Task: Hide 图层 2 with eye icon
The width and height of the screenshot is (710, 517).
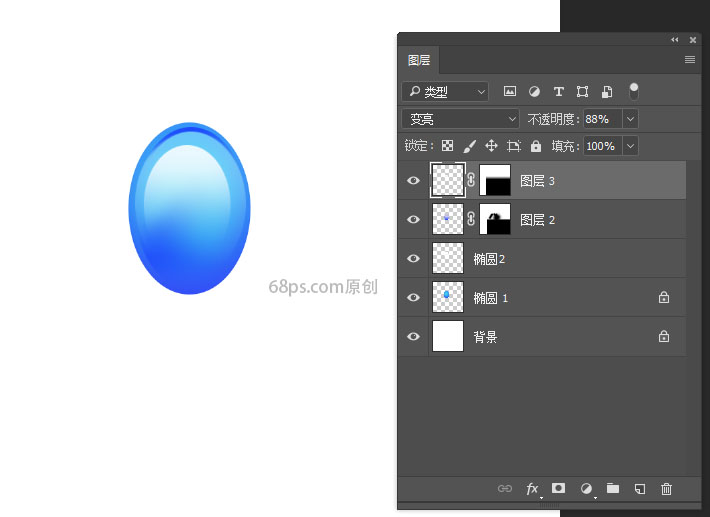Action: 413,220
